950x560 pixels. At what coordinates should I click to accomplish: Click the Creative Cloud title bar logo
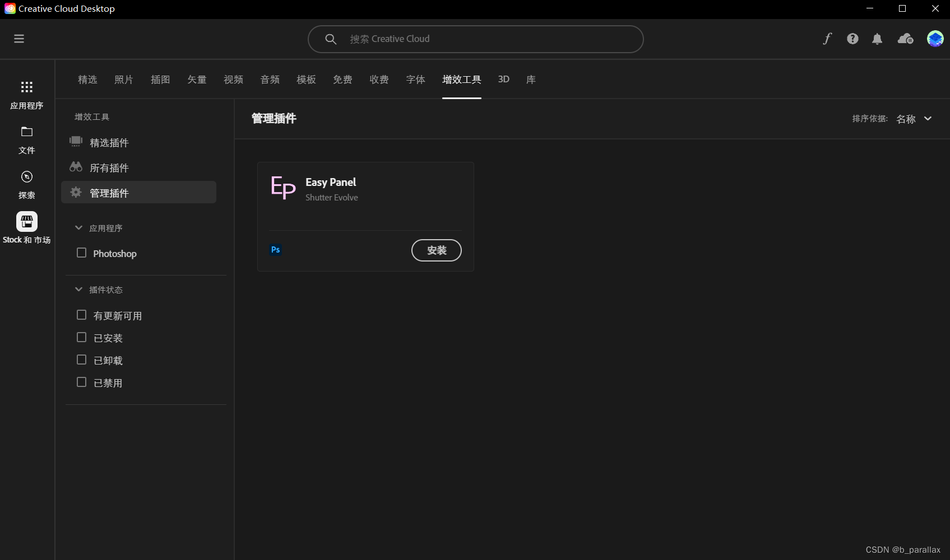(x=10, y=8)
